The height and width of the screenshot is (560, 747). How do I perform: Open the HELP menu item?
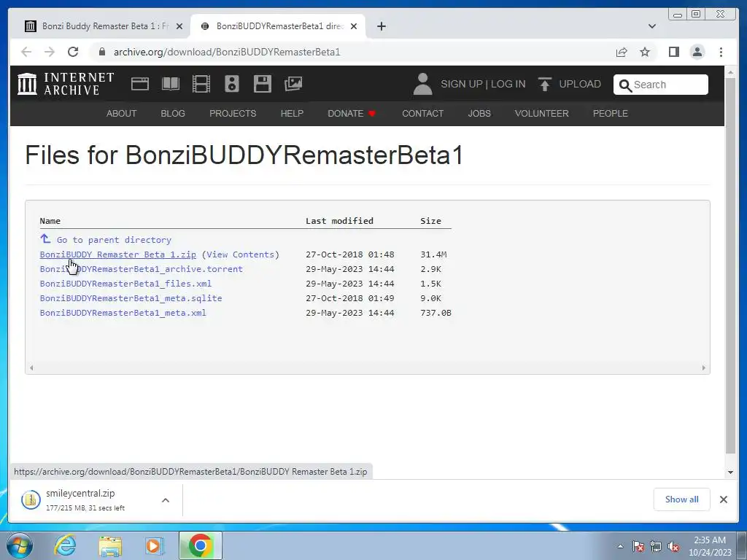pos(292,113)
